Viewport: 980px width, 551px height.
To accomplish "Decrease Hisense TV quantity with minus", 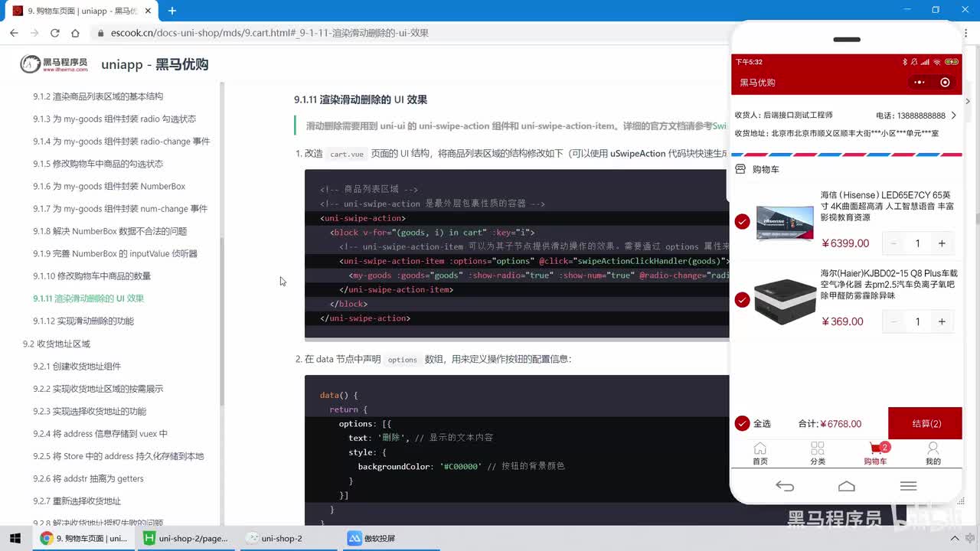I will click(893, 243).
